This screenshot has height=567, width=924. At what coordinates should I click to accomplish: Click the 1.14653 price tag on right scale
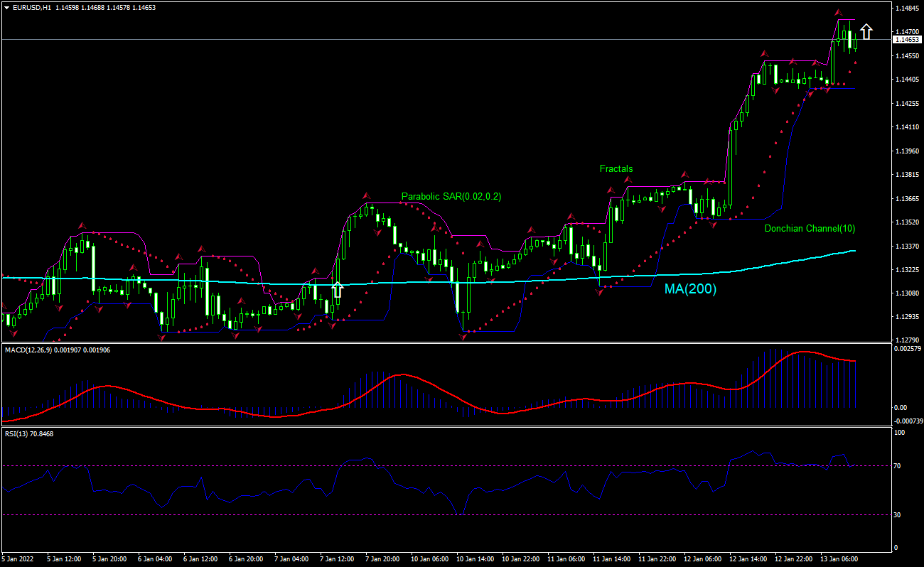coord(907,39)
